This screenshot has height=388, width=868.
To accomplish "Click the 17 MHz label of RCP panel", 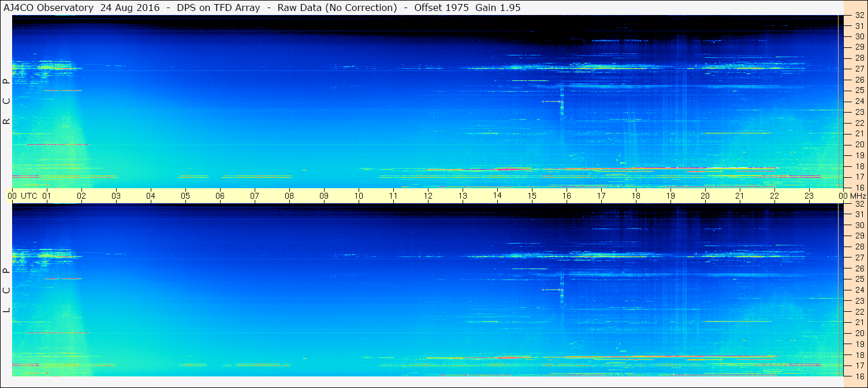I will coord(859,177).
